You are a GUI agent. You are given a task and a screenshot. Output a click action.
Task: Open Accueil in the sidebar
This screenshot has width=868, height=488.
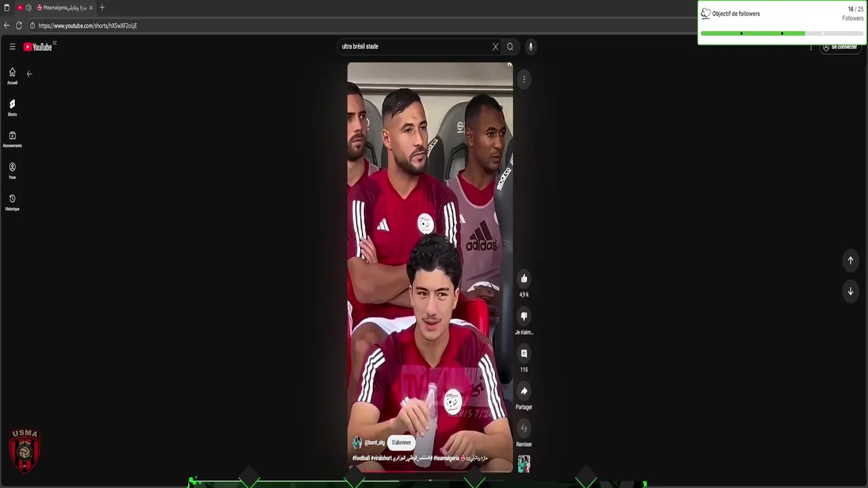tap(12, 76)
